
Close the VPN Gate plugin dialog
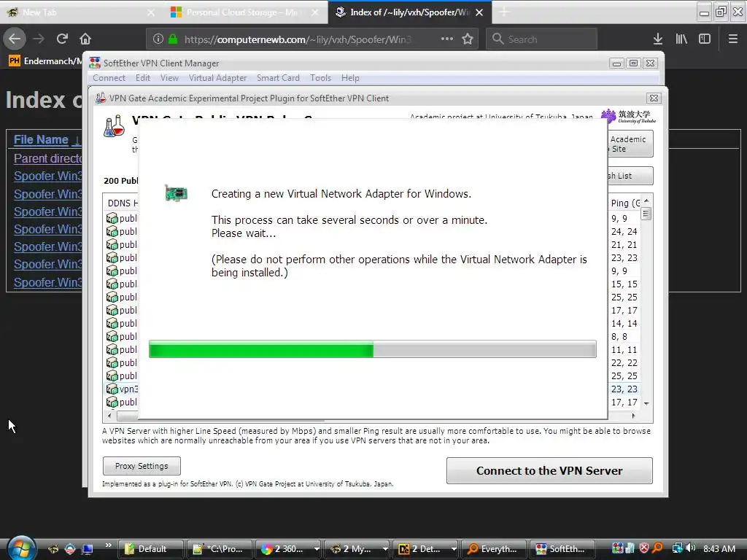coord(654,98)
